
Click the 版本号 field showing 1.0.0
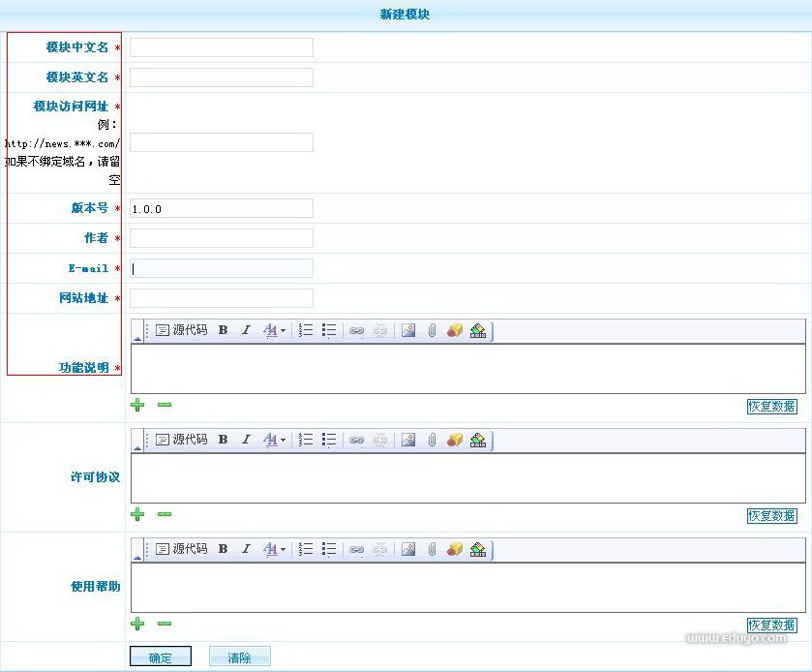[221, 208]
